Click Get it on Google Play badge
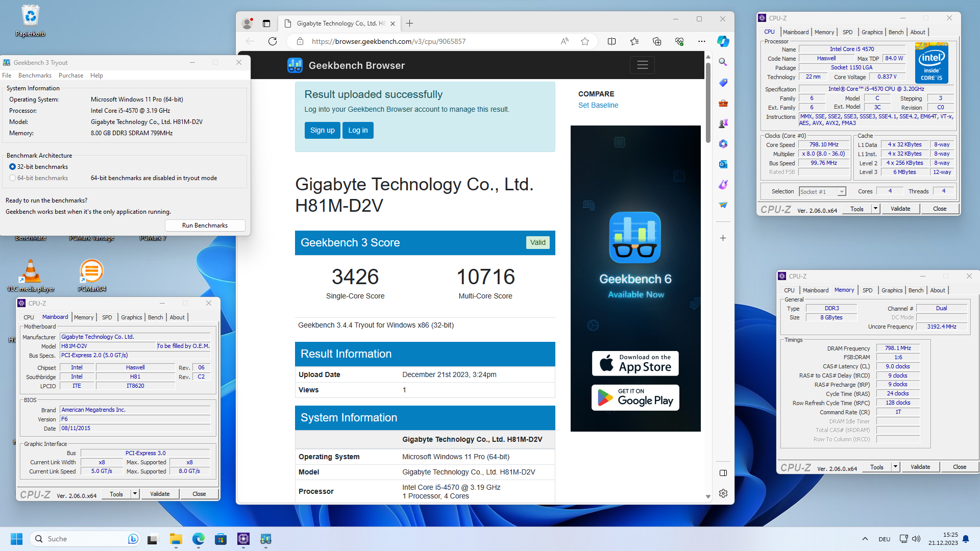This screenshot has width=980, height=551. (x=635, y=397)
